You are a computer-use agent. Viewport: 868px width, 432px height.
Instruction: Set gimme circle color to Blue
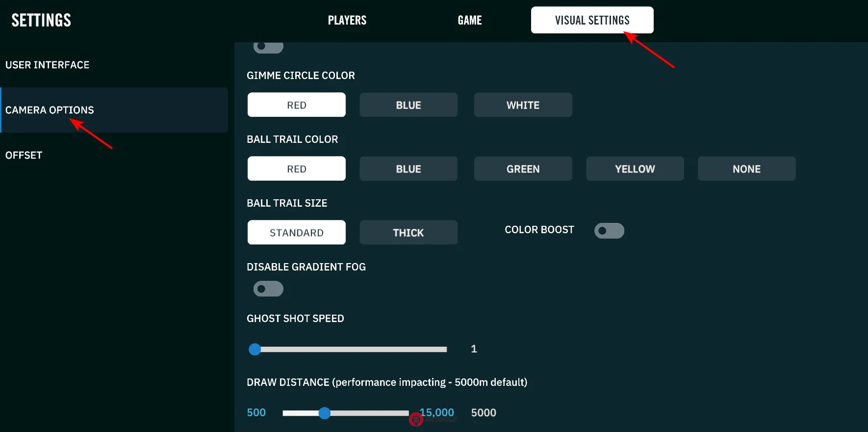408,105
